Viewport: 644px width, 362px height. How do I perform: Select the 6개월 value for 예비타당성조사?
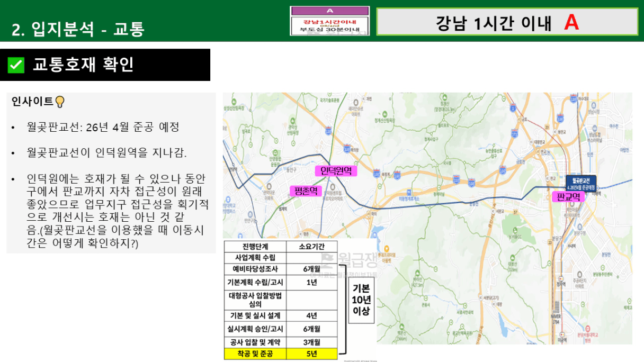coord(312,269)
